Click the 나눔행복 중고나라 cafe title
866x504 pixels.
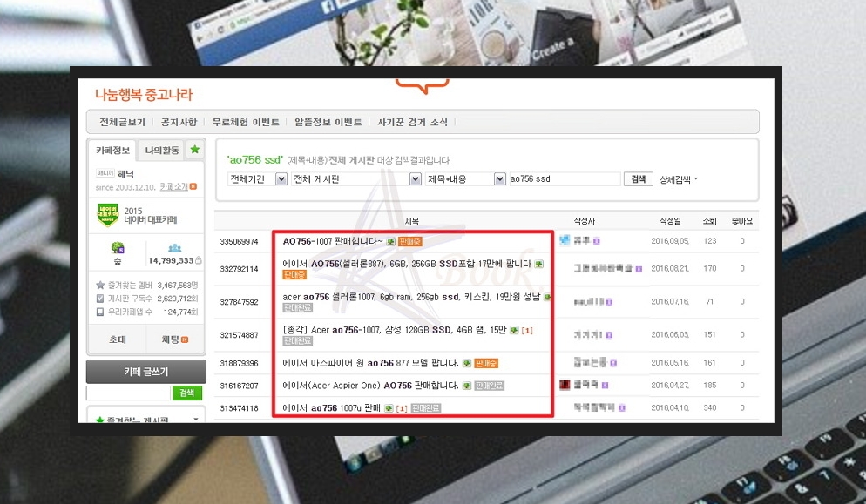tap(144, 94)
